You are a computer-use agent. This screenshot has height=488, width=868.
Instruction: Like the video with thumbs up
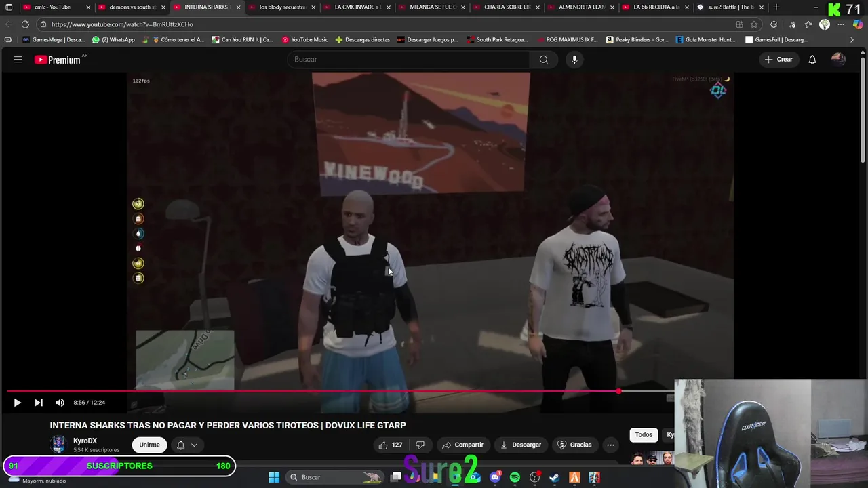tap(391, 445)
